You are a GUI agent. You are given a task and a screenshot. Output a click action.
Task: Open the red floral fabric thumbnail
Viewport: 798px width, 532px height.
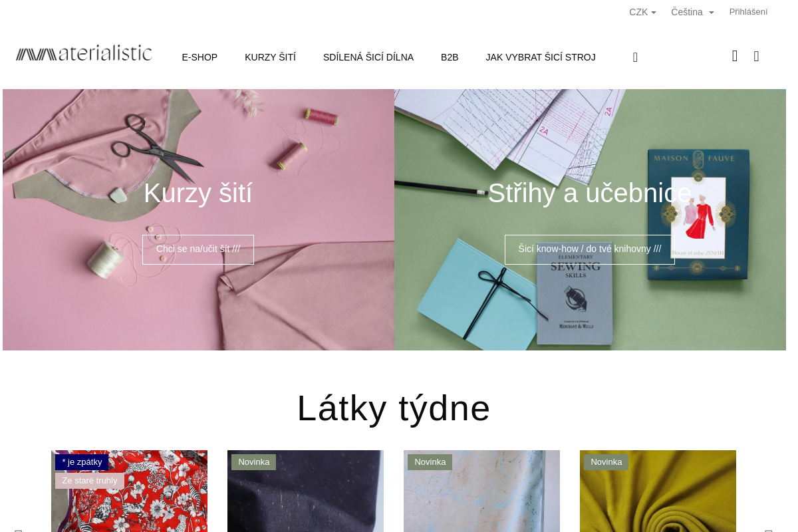(129, 491)
